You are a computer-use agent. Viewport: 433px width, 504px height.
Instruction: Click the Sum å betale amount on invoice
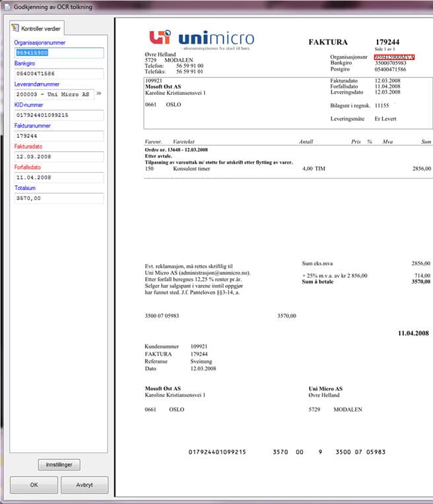coord(420,282)
